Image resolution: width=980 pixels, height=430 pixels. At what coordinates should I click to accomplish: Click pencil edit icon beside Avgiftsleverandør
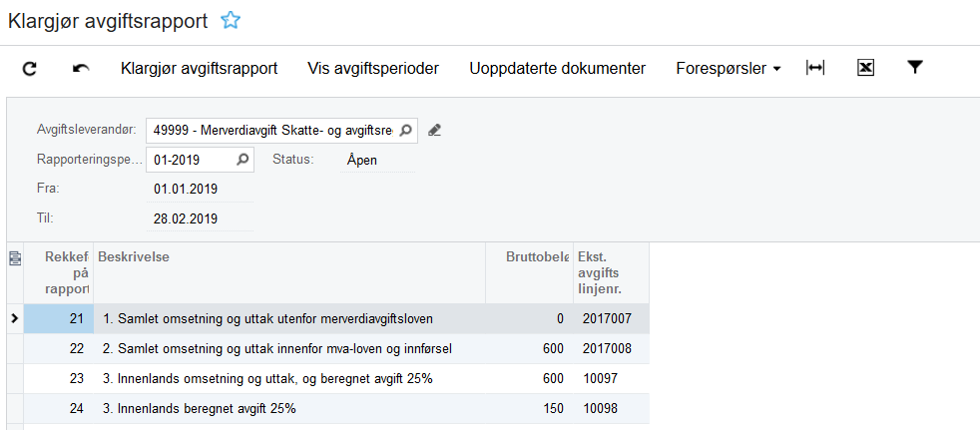coord(434,130)
